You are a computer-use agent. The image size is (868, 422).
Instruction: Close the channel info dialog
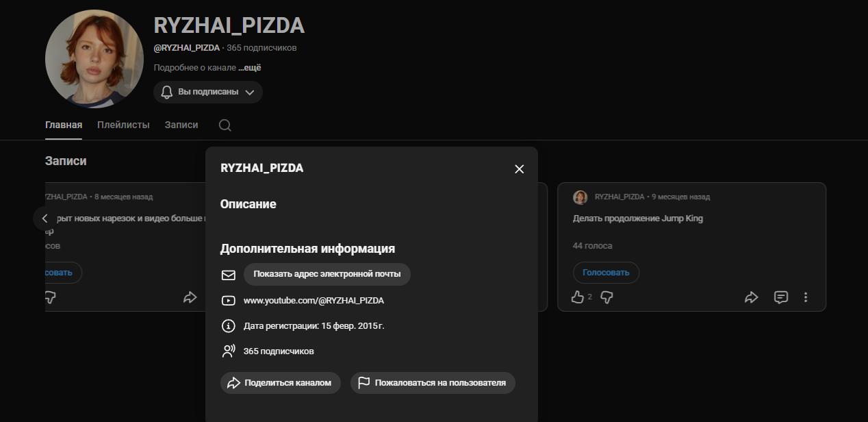pos(519,169)
